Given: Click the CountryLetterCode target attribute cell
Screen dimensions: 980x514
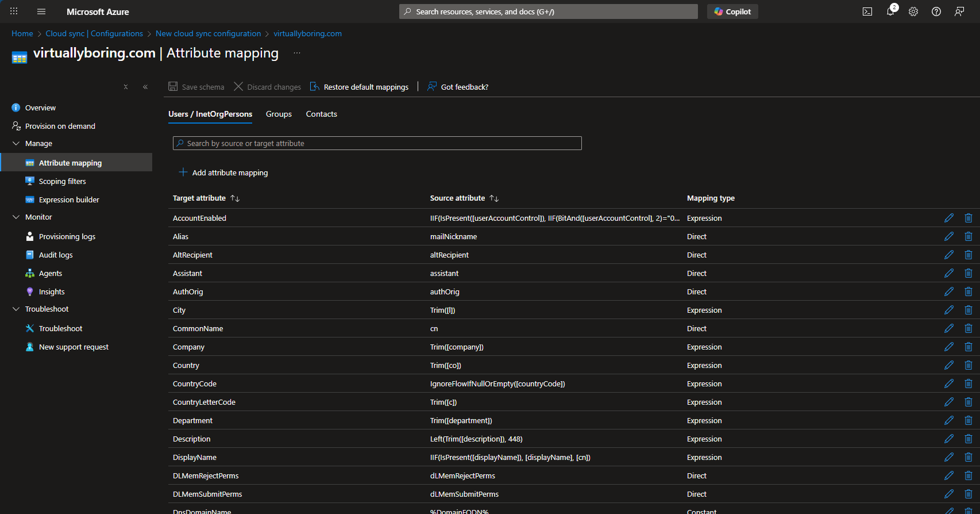Looking at the screenshot, I should coord(204,402).
